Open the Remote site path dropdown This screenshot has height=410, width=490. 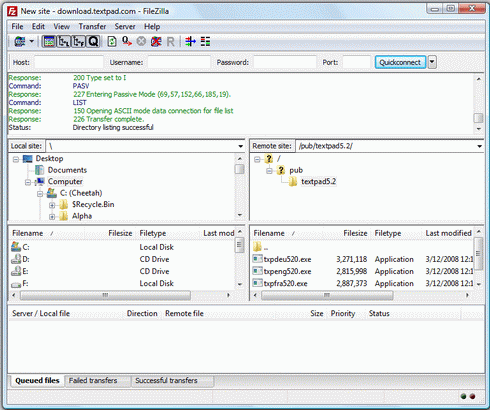pos(479,146)
